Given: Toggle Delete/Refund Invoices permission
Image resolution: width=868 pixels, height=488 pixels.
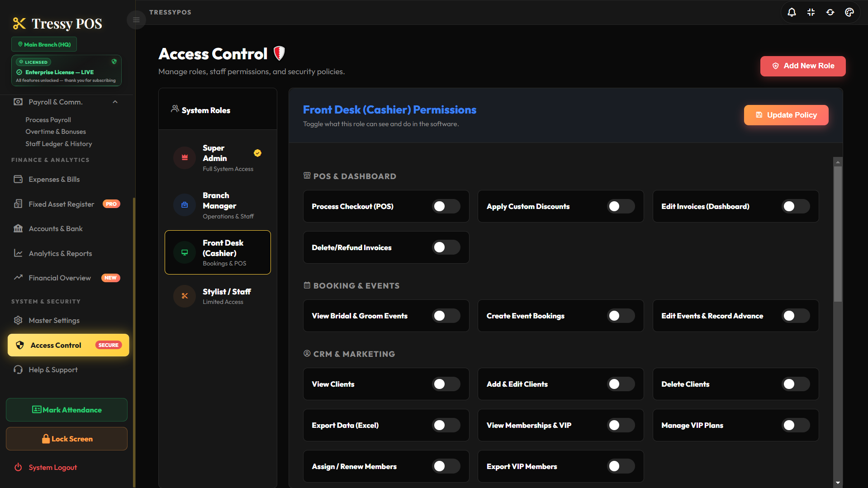Looking at the screenshot, I should [x=446, y=247].
